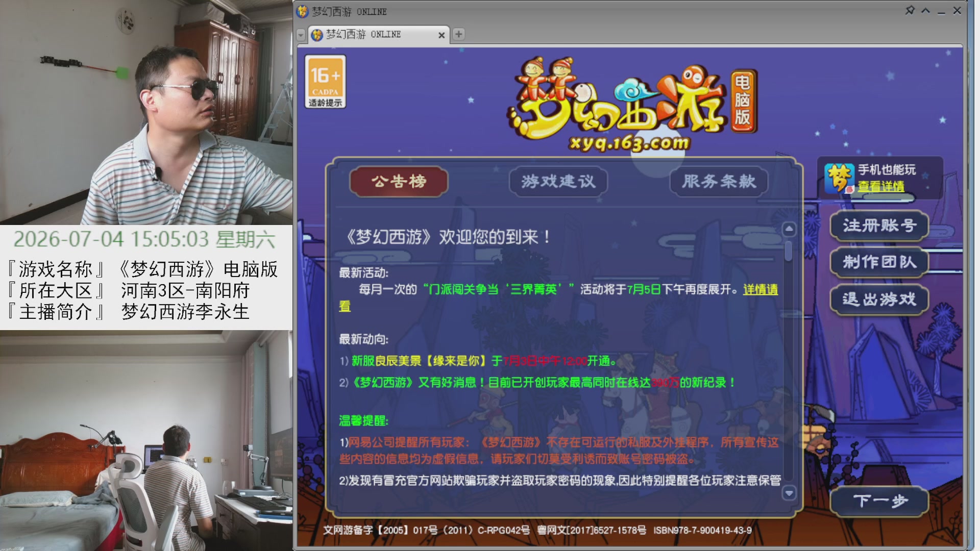
Task: Click the game icon in the title bar
Action: tap(303, 11)
